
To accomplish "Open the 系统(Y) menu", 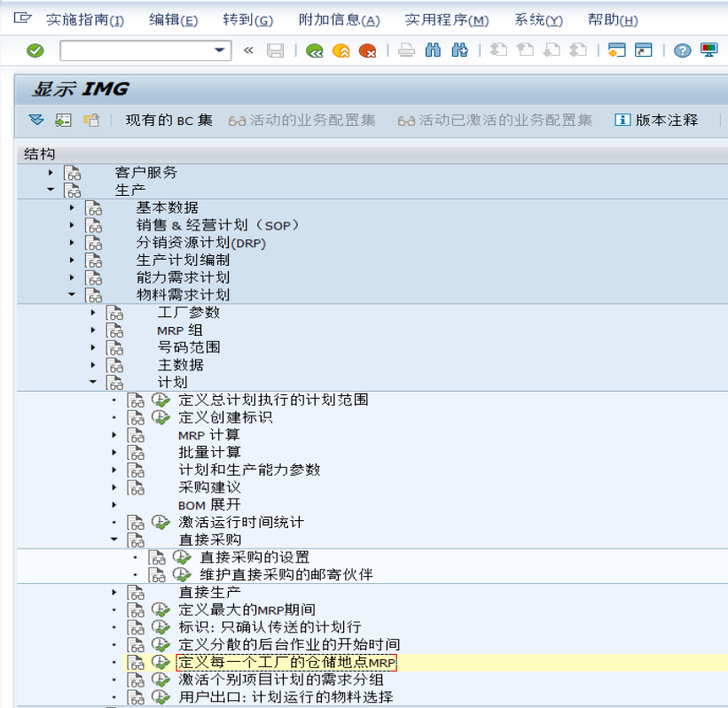I will tap(538, 20).
